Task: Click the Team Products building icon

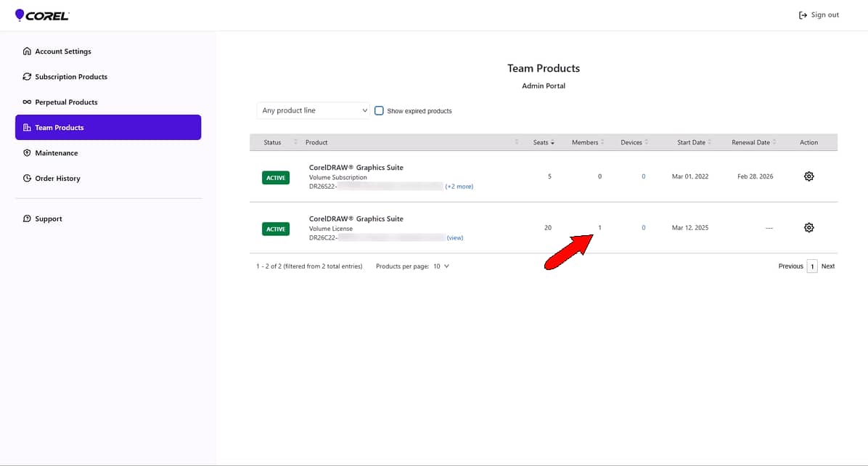Action: click(27, 127)
